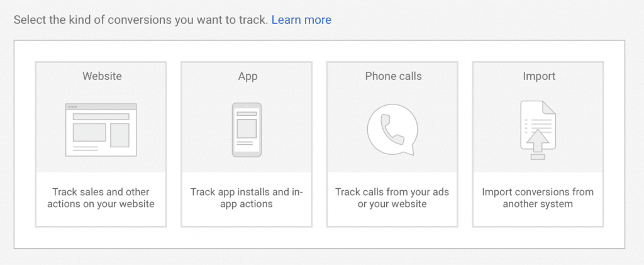Click 'Track calls from your ads' description
This screenshot has width=644, height=265.
pos(392,198)
